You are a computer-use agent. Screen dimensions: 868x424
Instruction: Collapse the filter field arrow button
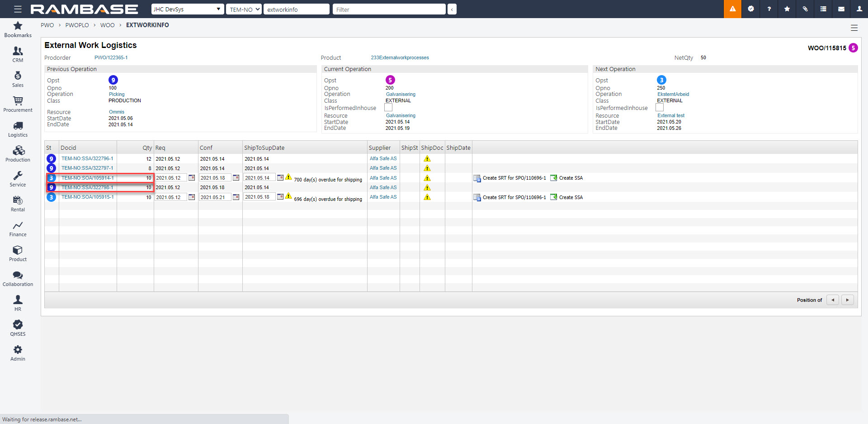tap(452, 10)
